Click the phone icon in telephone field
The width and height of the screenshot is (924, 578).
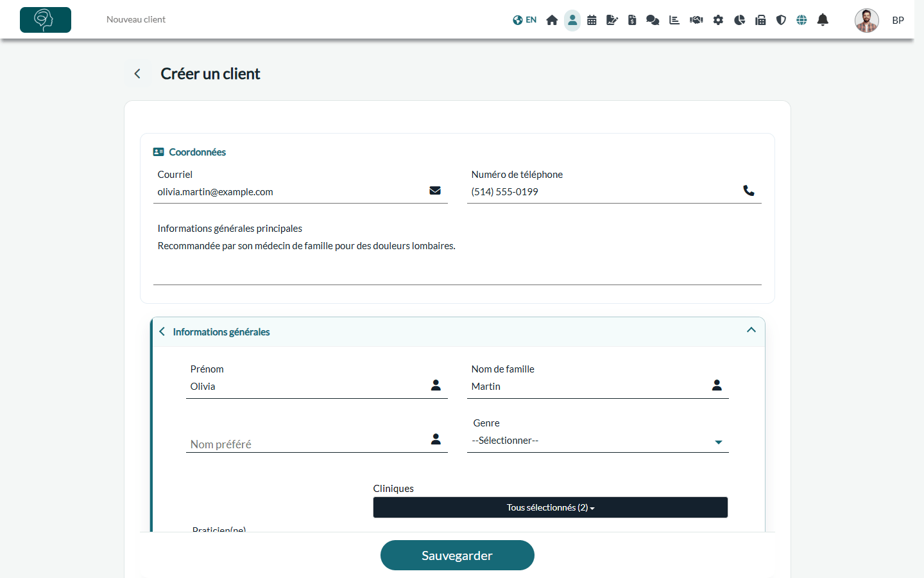tap(749, 191)
